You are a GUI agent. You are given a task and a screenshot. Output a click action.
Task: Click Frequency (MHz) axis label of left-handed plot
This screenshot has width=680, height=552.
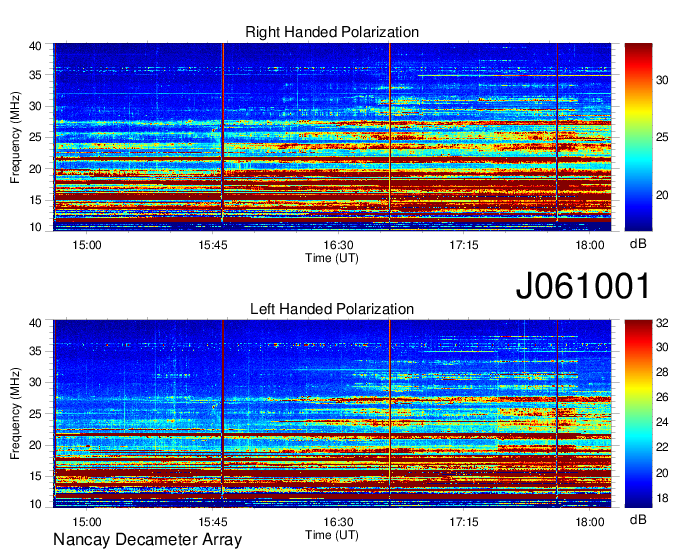(x=15, y=414)
